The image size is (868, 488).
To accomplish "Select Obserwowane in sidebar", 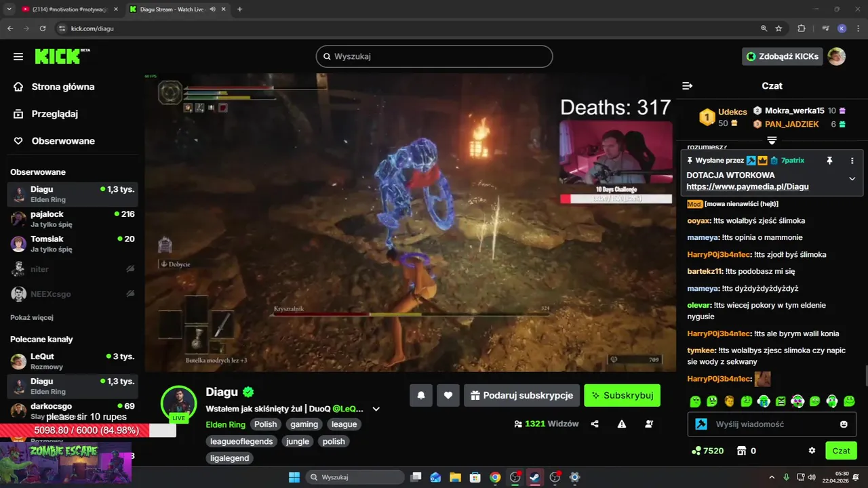I will pos(63,141).
